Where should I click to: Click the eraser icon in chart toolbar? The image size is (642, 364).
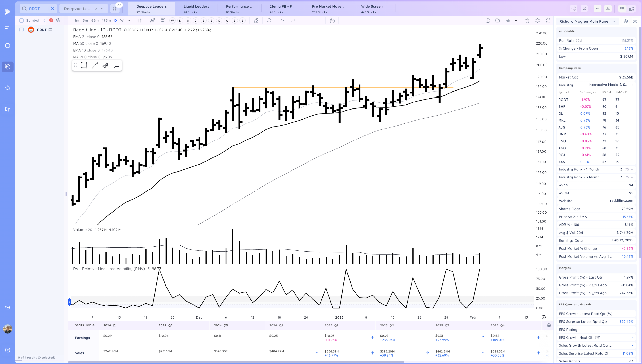click(x=256, y=21)
